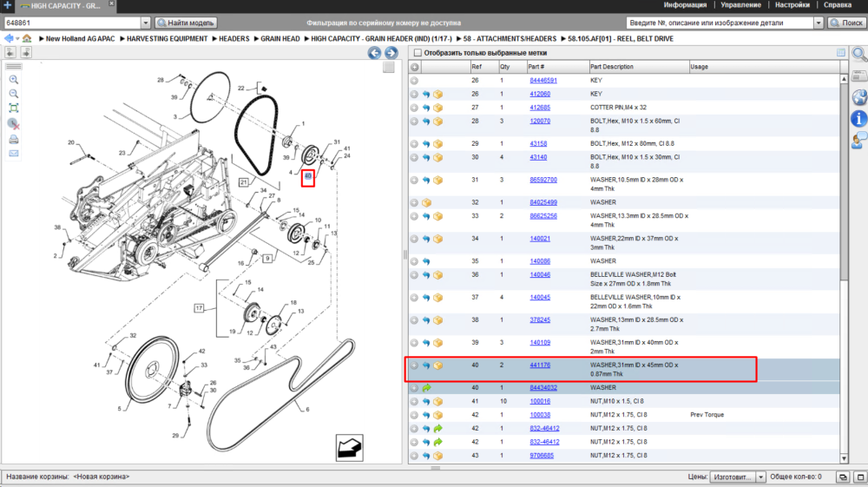Open part number link 140109
This screenshot has height=487, width=868.
point(540,343)
